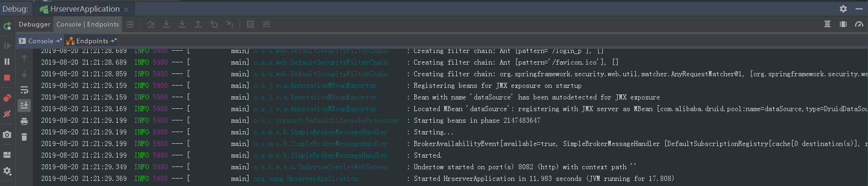The height and width of the screenshot is (186, 868).
Task: Click the Step Into icon
Action: pyautogui.click(x=166, y=24)
